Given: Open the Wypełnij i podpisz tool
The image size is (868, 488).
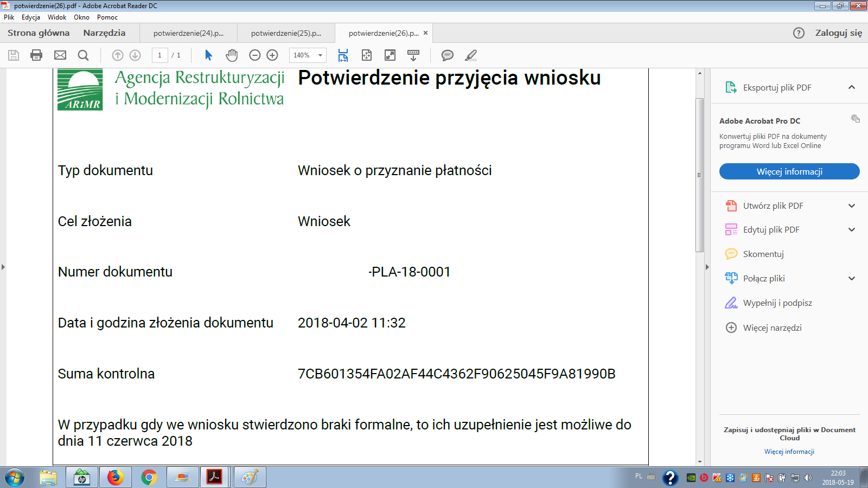Looking at the screenshot, I should tap(777, 303).
